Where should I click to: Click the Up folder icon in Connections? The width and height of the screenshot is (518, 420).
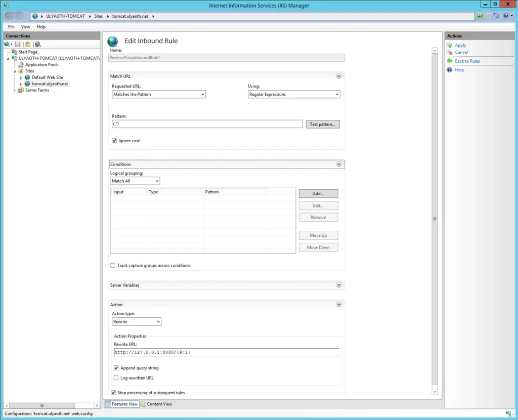[x=28, y=45]
